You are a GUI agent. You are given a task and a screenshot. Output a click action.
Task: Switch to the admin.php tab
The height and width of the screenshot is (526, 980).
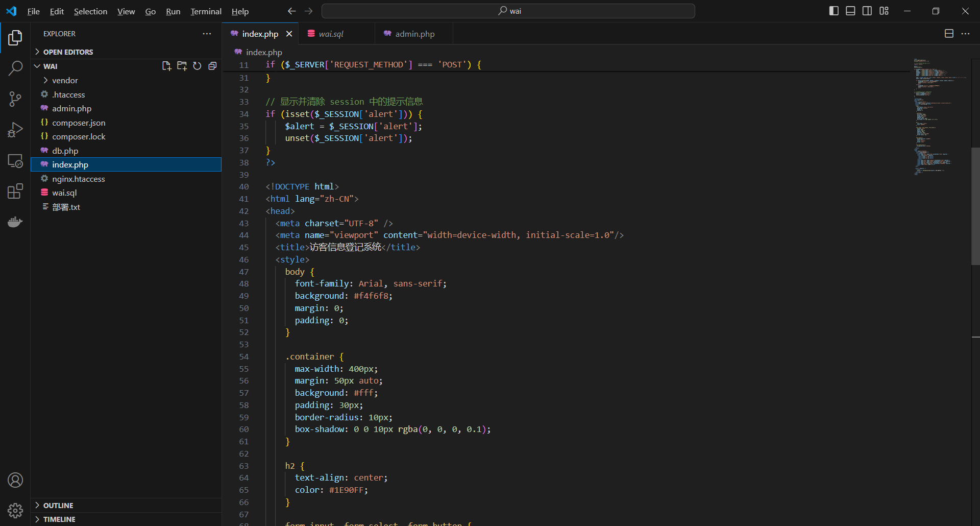[x=414, y=34]
